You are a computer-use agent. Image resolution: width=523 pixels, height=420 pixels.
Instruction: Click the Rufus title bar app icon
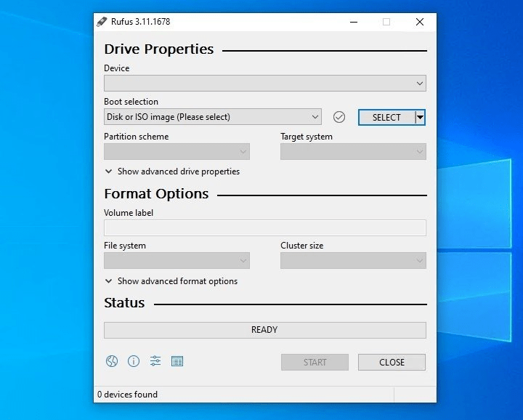point(102,22)
